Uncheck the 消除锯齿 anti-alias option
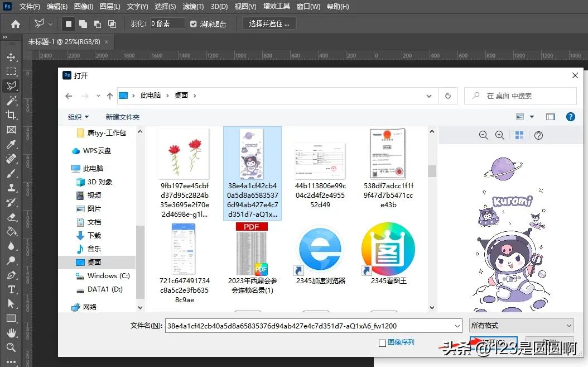This screenshot has height=367, width=588. tap(192, 23)
